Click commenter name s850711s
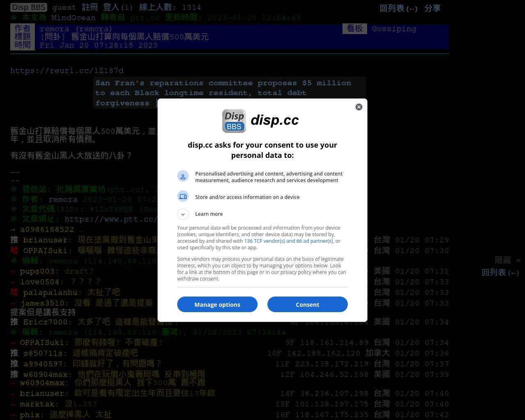 (43, 353)
